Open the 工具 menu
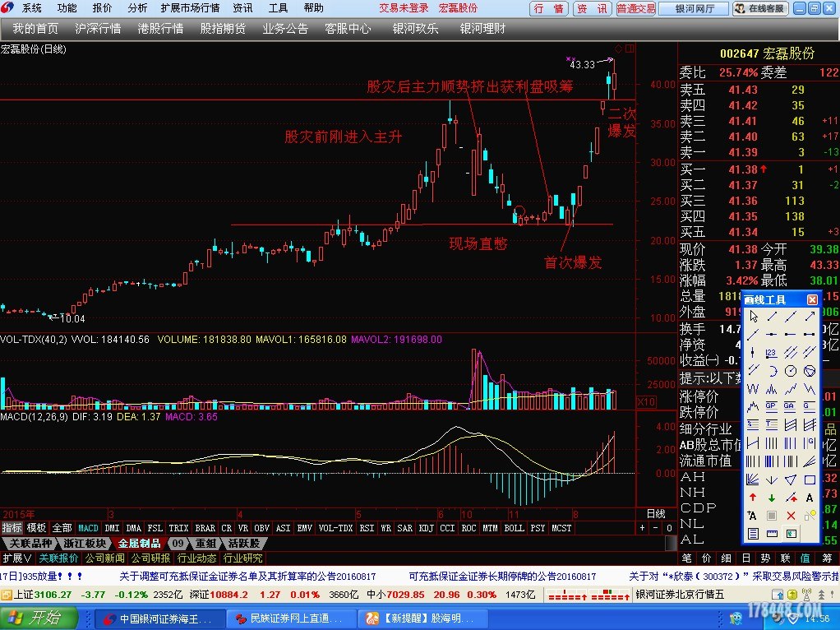840x630 pixels. tap(278, 8)
